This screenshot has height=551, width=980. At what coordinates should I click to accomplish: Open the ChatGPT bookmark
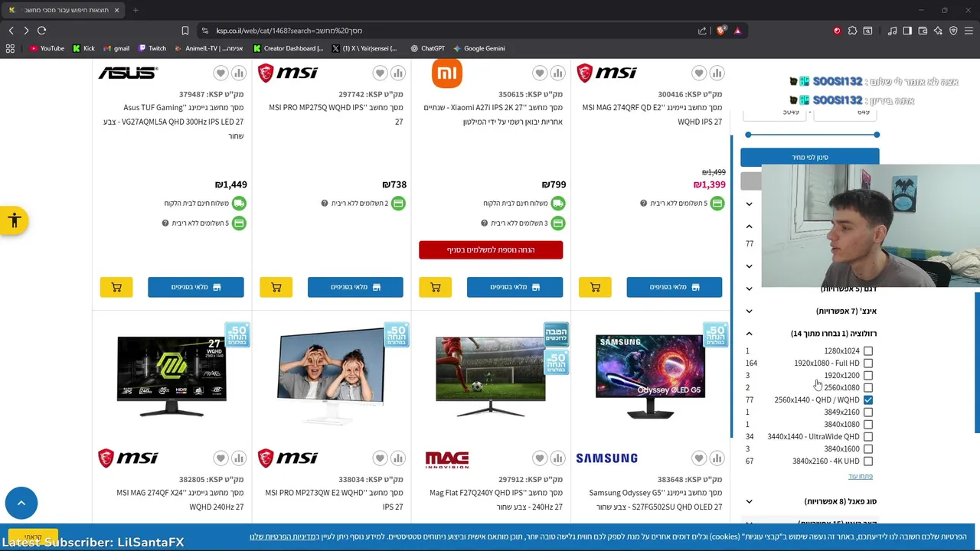click(427, 48)
